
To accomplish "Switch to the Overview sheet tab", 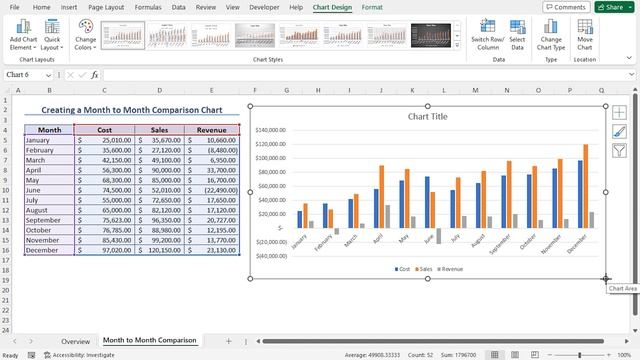I will (x=76, y=341).
